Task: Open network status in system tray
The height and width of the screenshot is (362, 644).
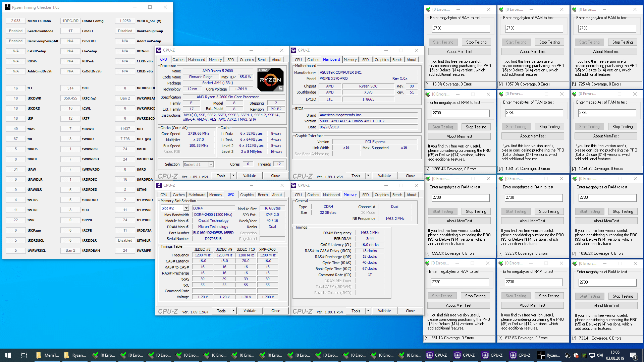Action: tap(592, 355)
